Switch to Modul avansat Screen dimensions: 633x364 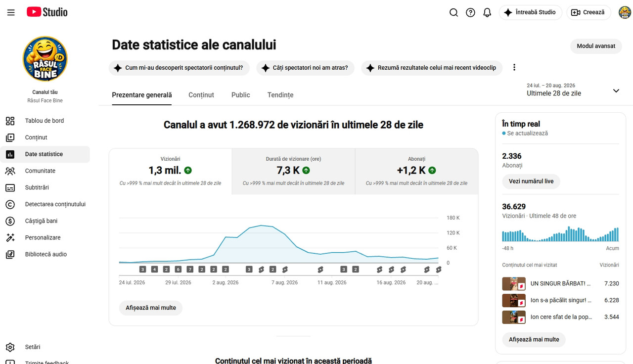596,46
